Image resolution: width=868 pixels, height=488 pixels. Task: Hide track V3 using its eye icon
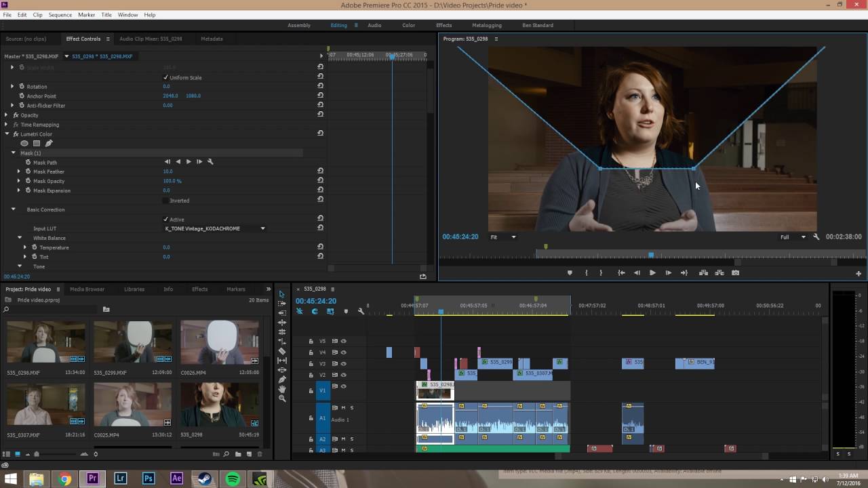(344, 363)
